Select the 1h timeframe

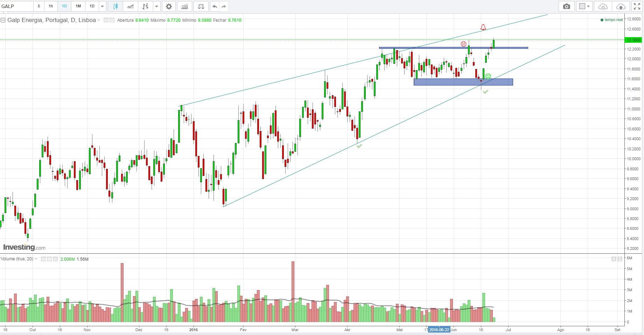(51, 6)
